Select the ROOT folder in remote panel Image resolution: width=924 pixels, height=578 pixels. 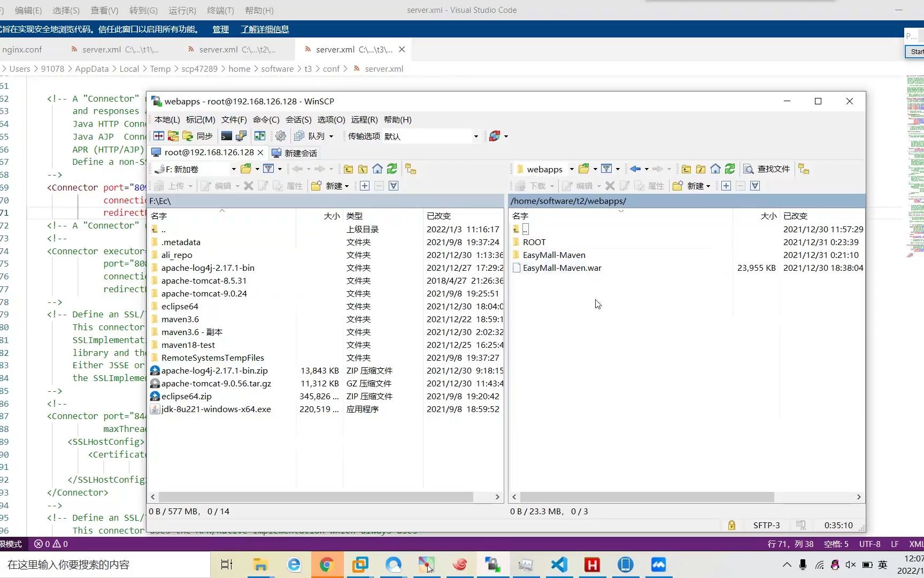pyautogui.click(x=534, y=242)
